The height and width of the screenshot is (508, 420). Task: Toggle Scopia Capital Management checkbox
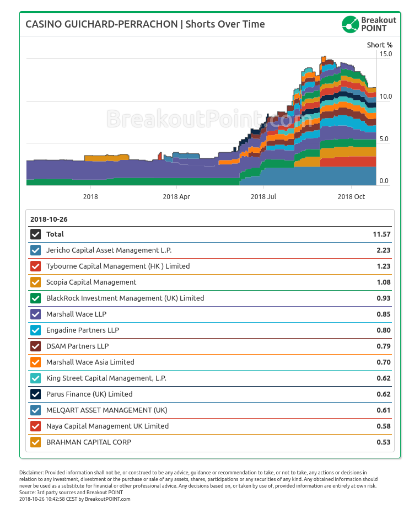pos(36,282)
